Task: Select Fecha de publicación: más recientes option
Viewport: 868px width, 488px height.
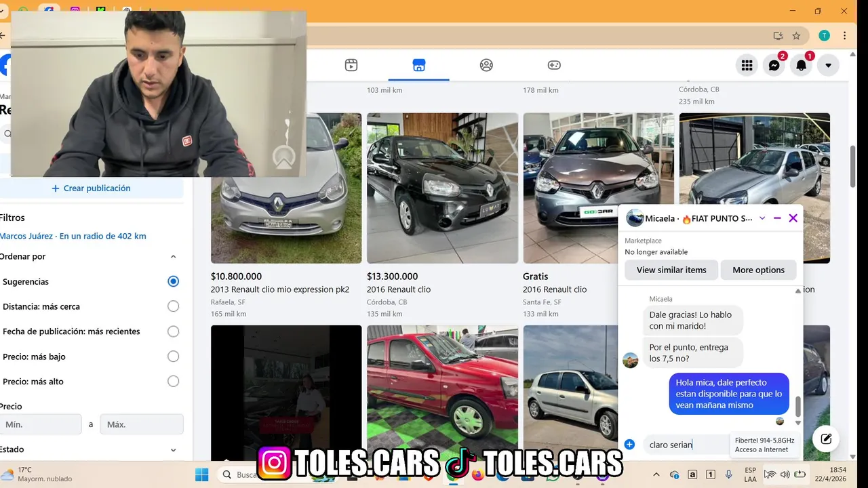Action: point(173,331)
